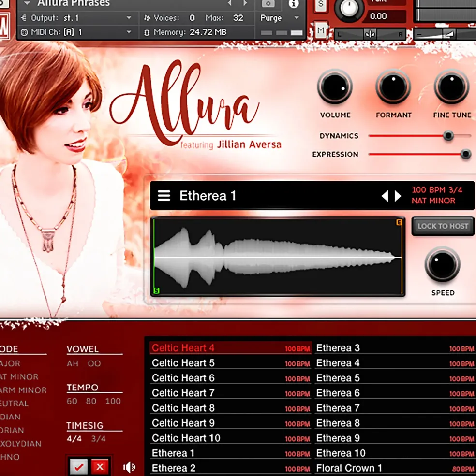Filter by 3/4 time signature
Screen dimensions: 476x476
tap(99, 439)
